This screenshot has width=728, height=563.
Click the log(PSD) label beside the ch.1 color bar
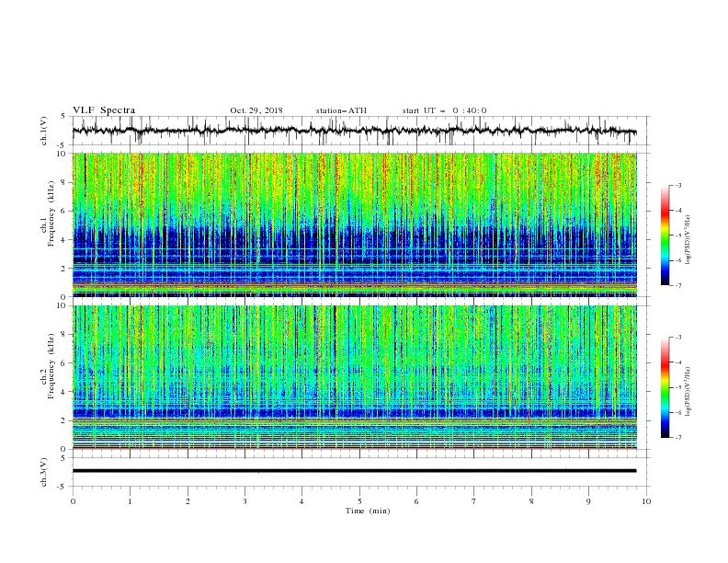(x=688, y=240)
